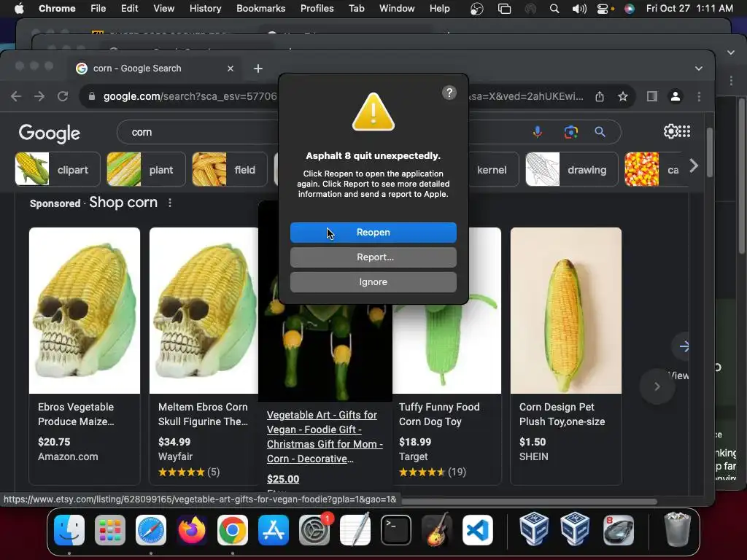The width and height of the screenshot is (747, 560).
Task: Open System Settings from the Dock
Action: tap(314, 529)
